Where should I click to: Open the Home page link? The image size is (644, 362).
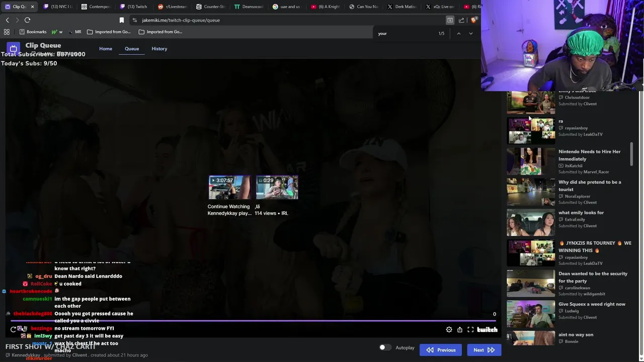click(106, 49)
